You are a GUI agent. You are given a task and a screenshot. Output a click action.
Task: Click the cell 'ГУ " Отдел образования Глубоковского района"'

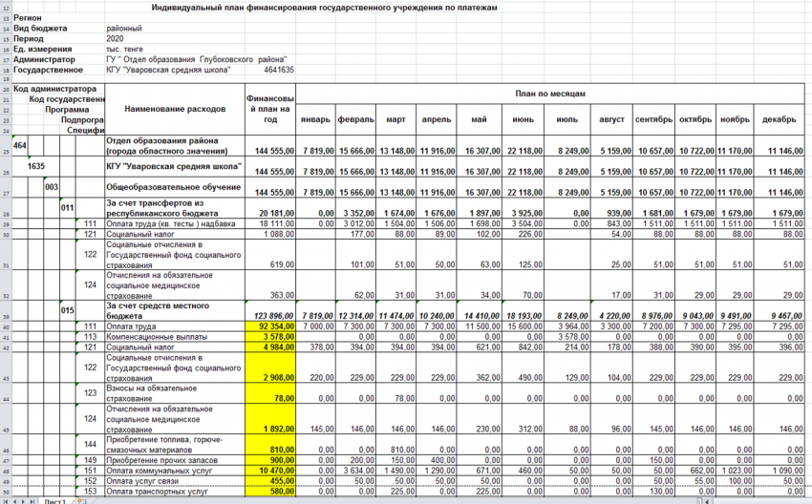tap(196, 59)
